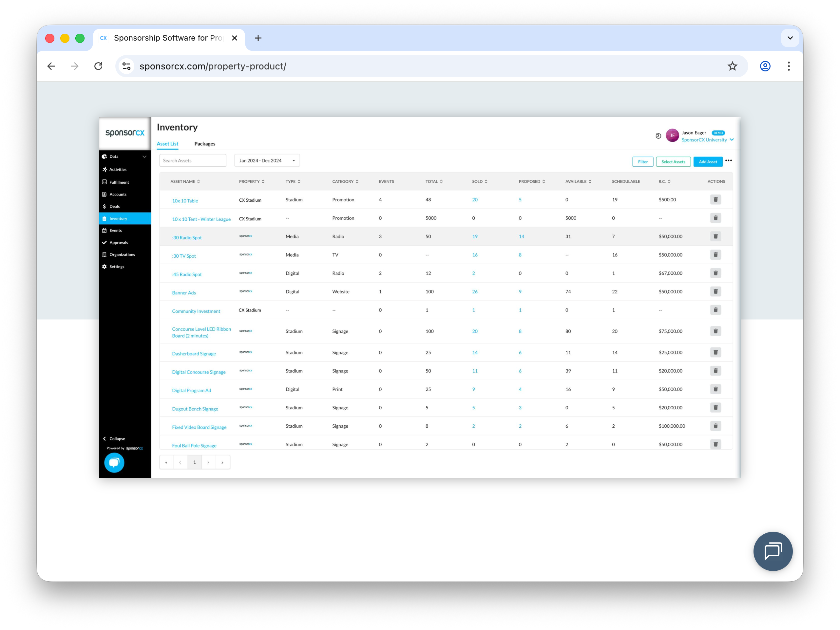840x630 pixels.
Task: Delete the 10x 10 Table asset
Action: coord(715,200)
